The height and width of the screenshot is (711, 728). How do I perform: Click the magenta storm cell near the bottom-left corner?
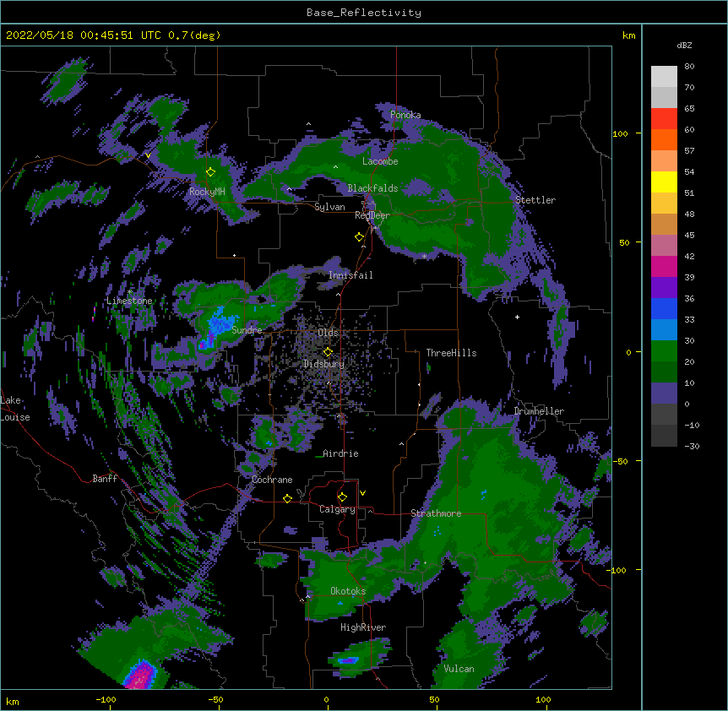tap(141, 676)
